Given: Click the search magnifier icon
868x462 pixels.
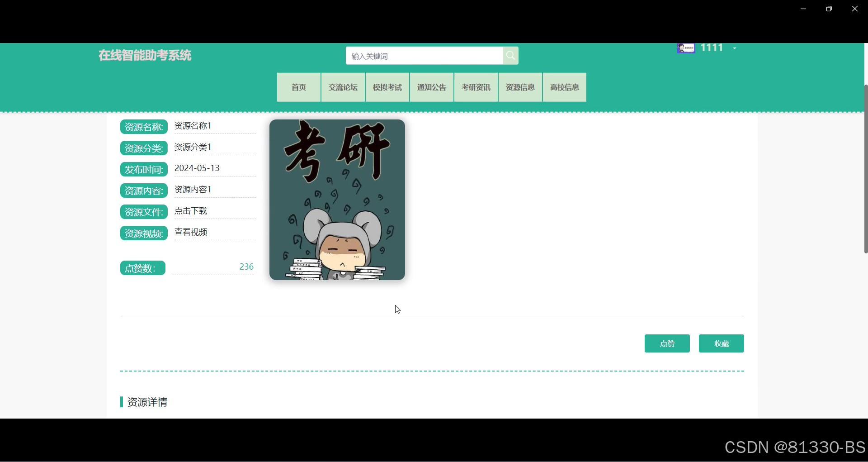Looking at the screenshot, I should (510, 56).
